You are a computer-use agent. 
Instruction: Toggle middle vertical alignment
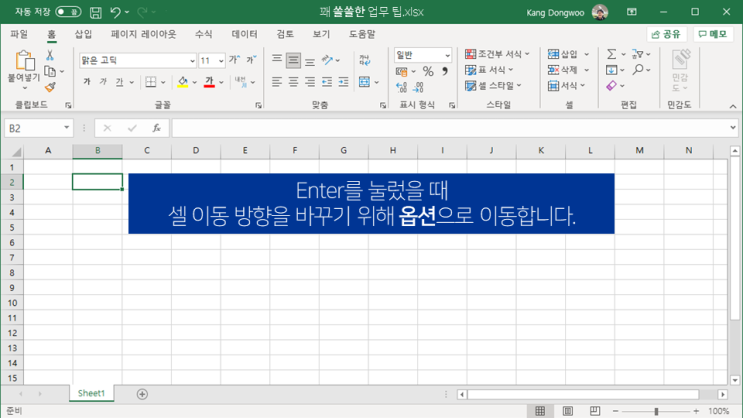pos(293,60)
